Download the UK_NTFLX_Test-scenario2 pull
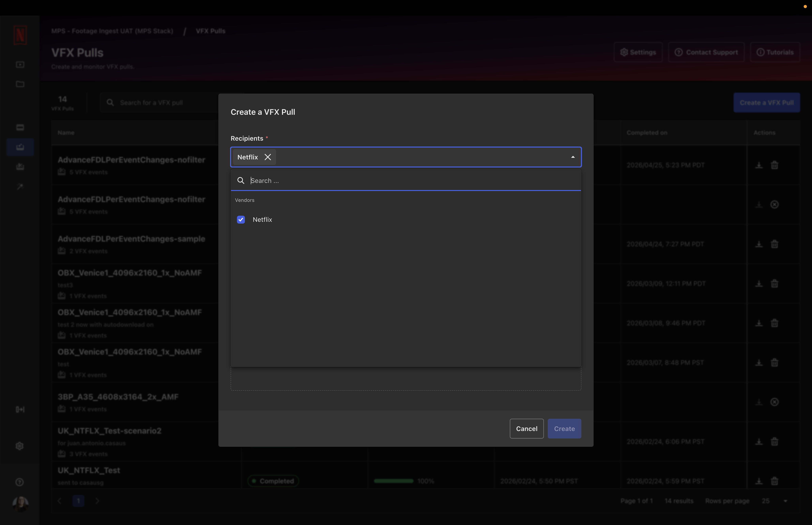 point(759,441)
